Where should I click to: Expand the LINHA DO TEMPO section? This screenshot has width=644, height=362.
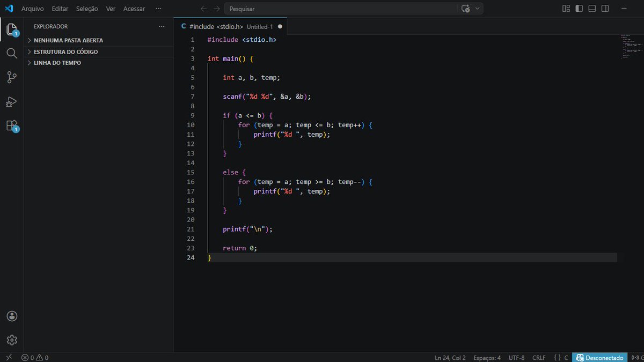(99, 63)
